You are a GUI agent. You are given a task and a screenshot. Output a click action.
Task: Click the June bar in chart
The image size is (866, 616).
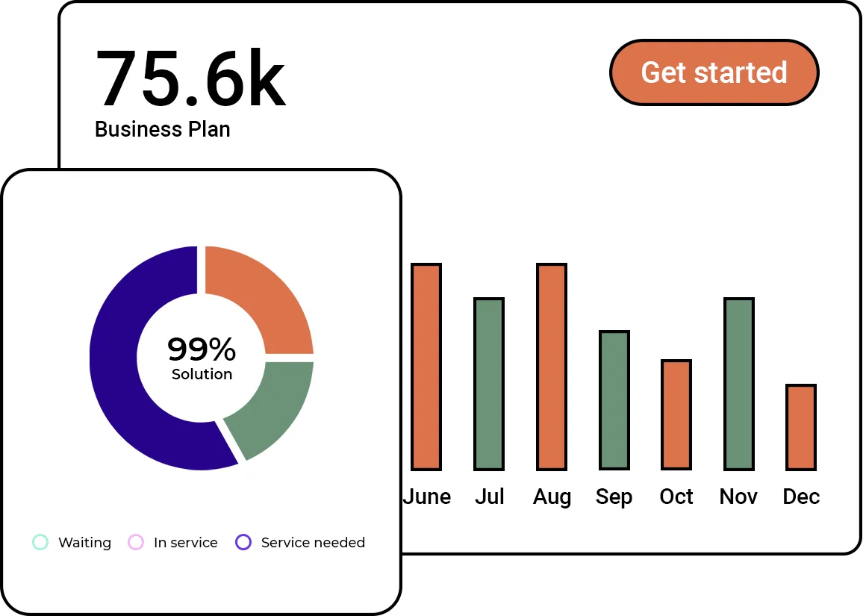[x=426, y=366]
